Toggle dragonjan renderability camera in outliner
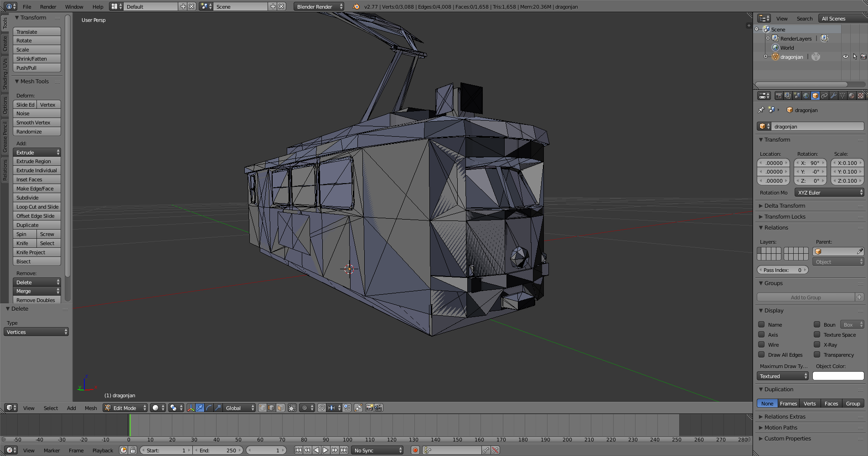 (863, 56)
